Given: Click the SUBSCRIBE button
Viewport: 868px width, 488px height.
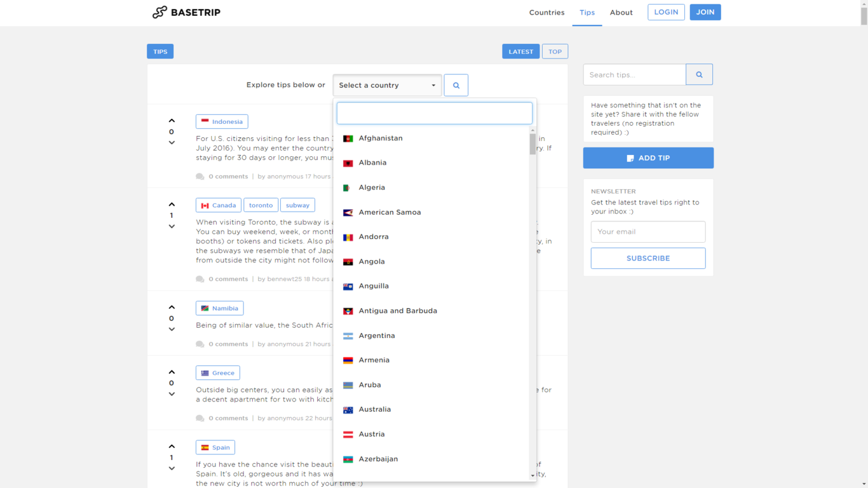Looking at the screenshot, I should click(648, 259).
